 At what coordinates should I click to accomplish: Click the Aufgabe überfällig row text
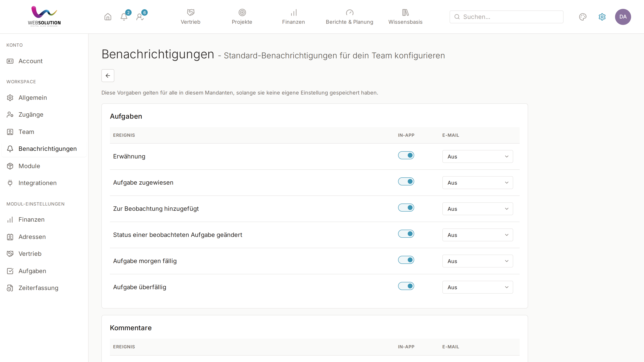point(139,287)
